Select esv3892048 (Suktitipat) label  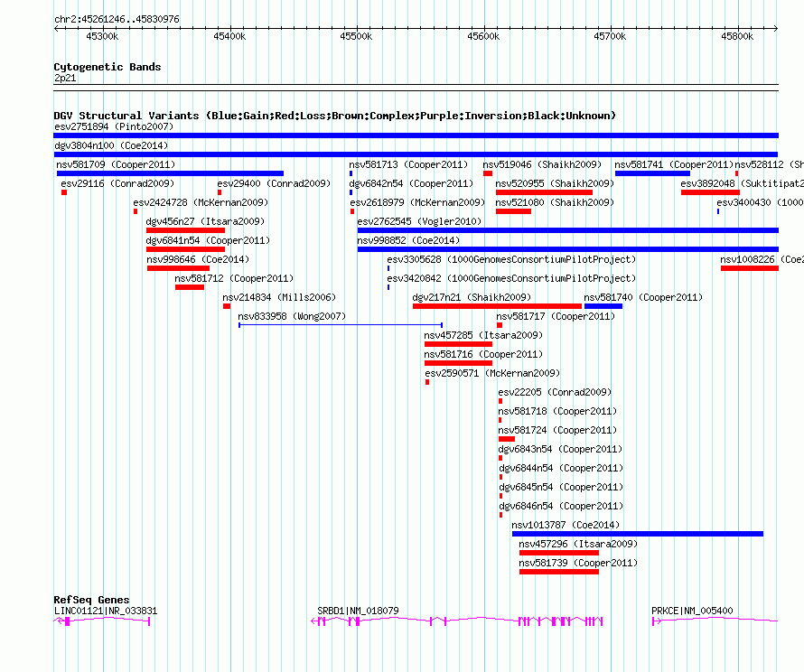[742, 183]
